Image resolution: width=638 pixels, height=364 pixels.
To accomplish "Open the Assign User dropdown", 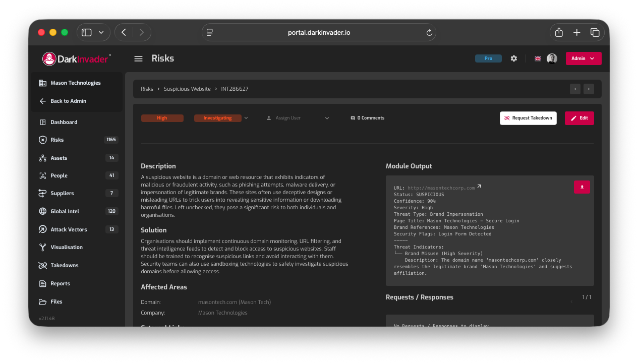I will (x=298, y=118).
